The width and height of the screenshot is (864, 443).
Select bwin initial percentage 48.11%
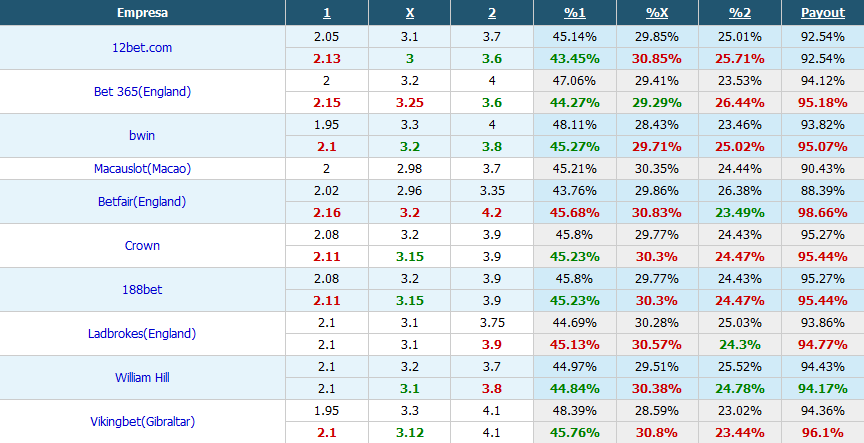coord(575,125)
